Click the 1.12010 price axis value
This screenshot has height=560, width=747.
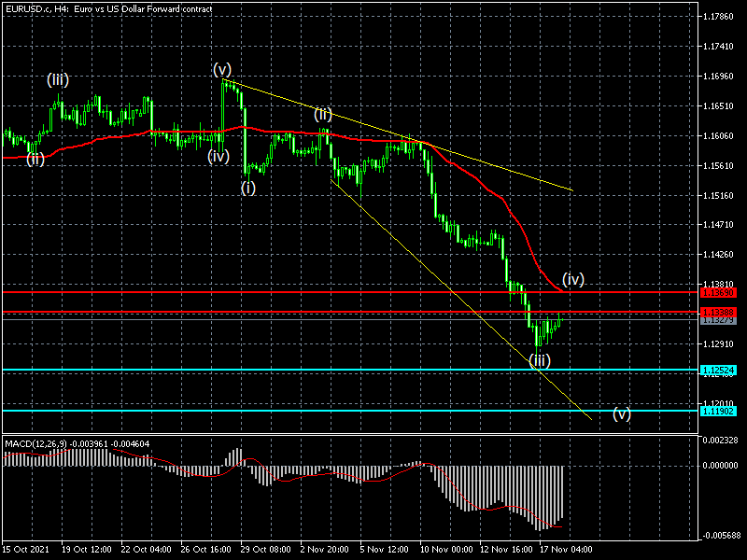click(718, 403)
